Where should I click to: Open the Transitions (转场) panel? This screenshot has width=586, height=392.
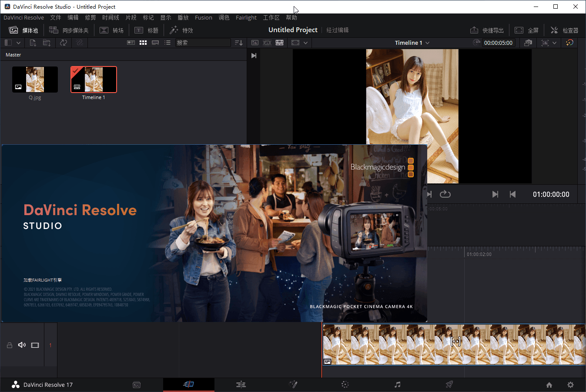tap(112, 30)
